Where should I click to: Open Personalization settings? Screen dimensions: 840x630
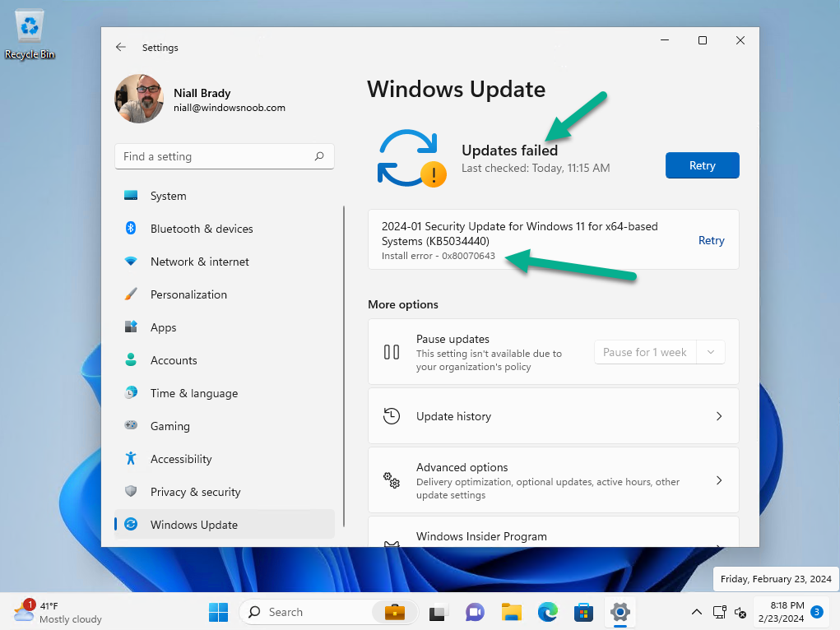(224, 294)
